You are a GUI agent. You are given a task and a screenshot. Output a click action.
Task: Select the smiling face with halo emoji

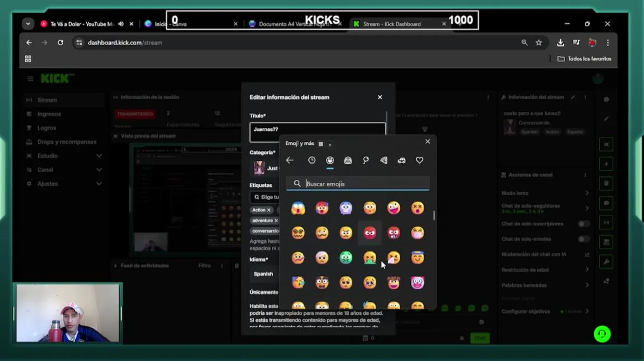pos(417,258)
